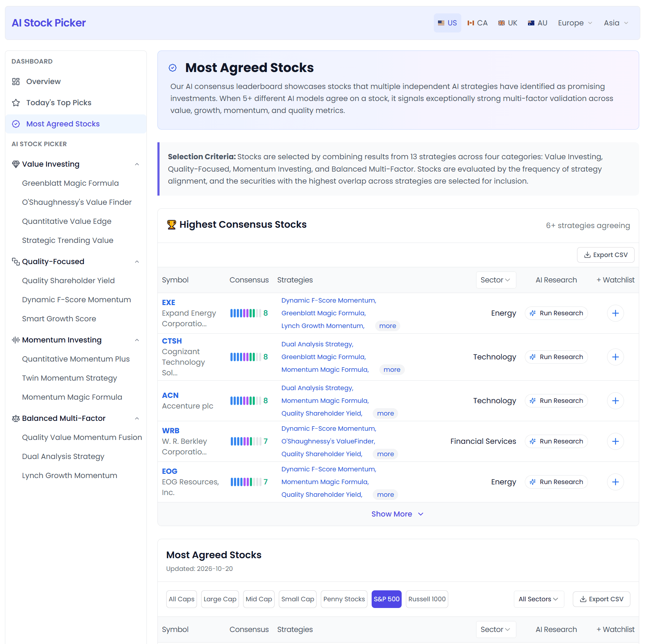This screenshot has width=648, height=644.
Task: Add WRB to the watchlist
Action: click(x=615, y=441)
